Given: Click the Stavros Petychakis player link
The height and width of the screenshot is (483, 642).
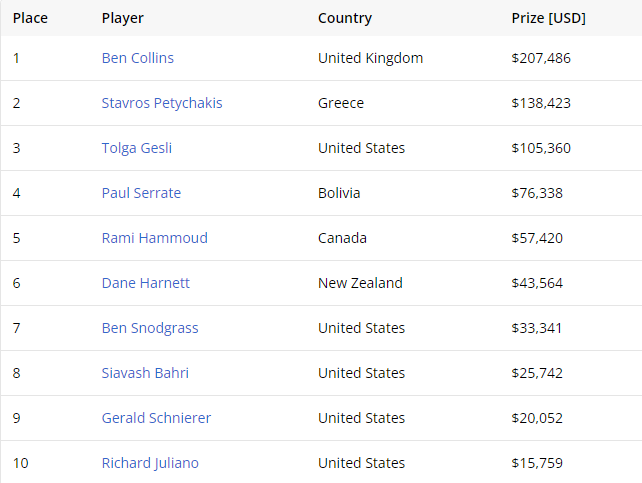Looking at the screenshot, I should coord(162,103).
